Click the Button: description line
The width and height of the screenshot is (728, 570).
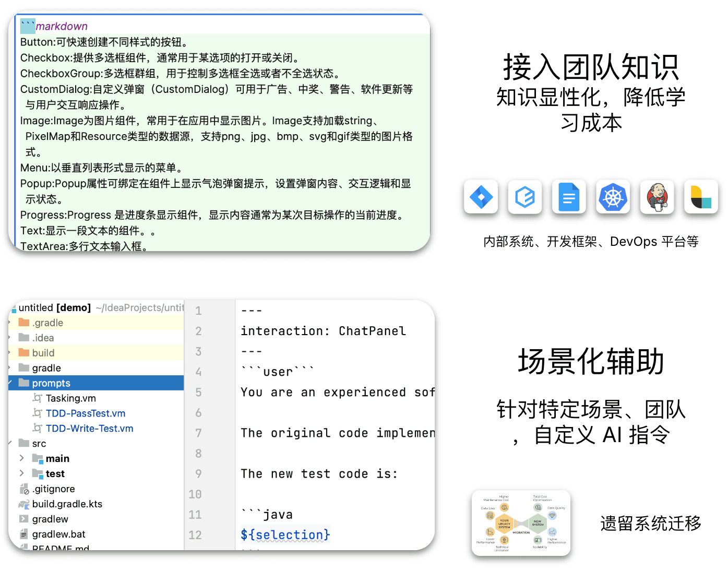(x=104, y=42)
